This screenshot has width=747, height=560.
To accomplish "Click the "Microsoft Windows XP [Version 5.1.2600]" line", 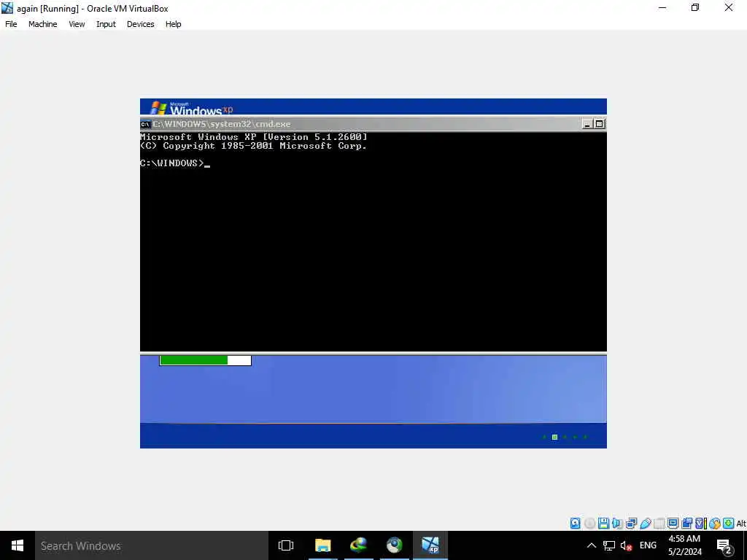I will [253, 137].
